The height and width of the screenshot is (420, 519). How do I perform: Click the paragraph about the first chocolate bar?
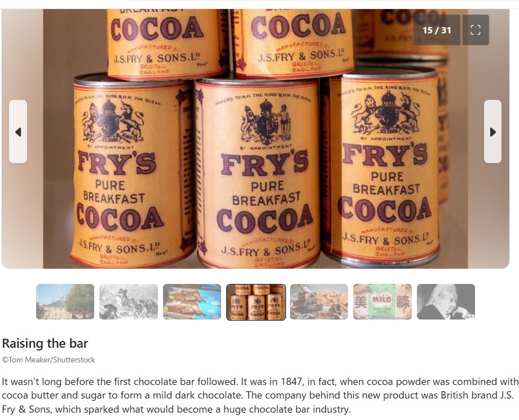(x=259, y=396)
